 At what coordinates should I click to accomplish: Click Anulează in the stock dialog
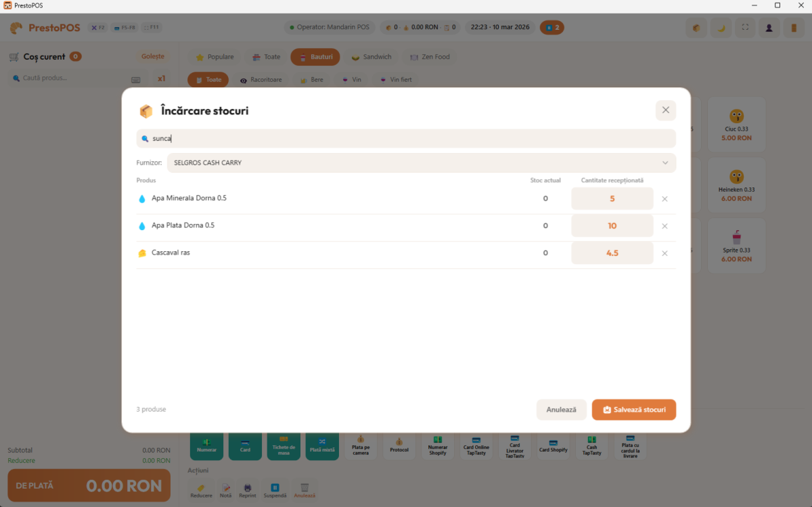561,410
